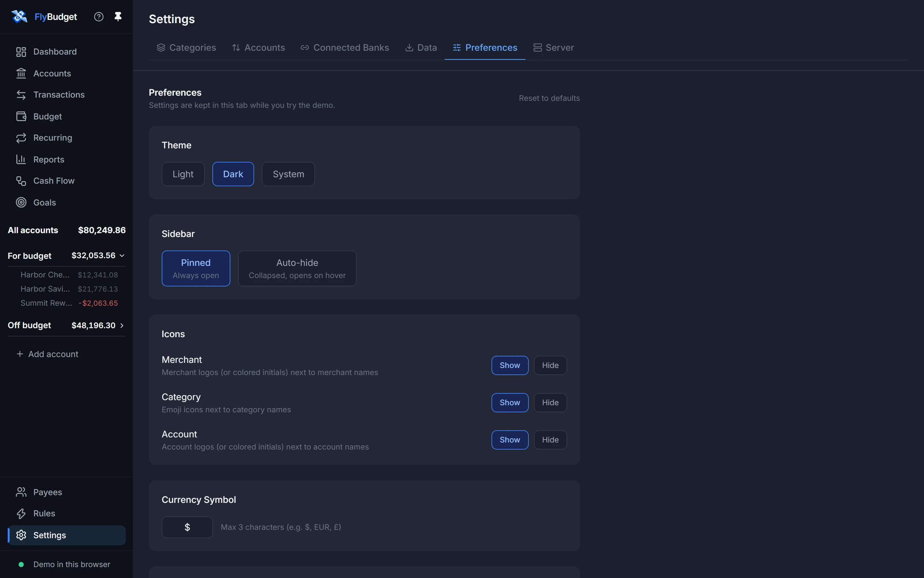Show Account icons
Image resolution: width=924 pixels, height=578 pixels.
pos(510,440)
